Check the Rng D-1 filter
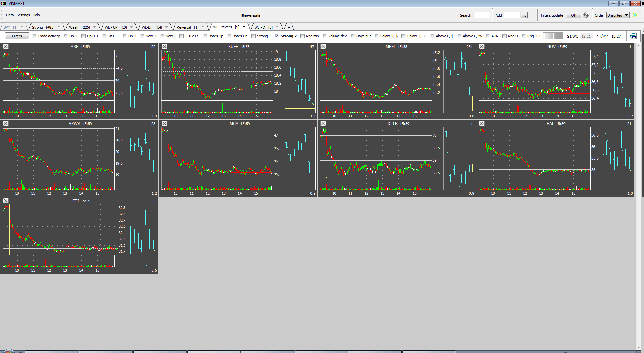Image resolution: width=644 pixels, height=353 pixels. point(524,36)
